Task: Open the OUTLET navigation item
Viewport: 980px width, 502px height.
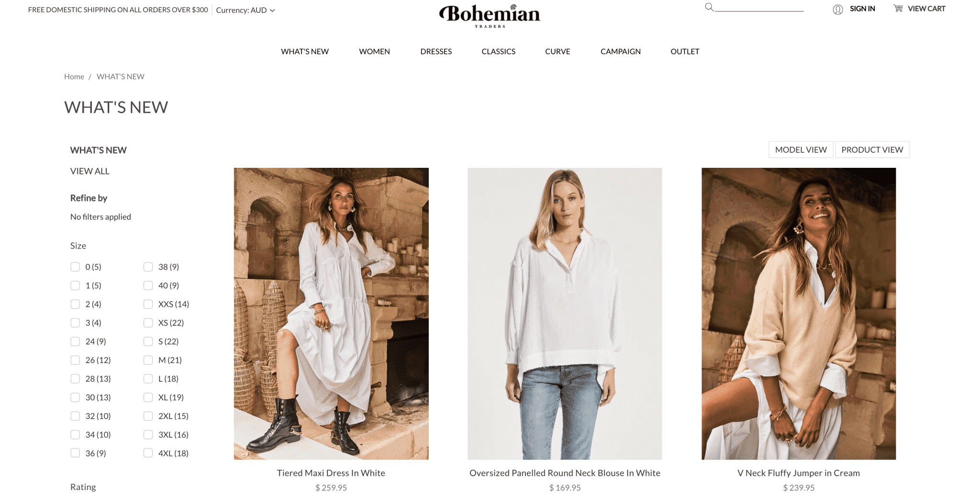Action: click(x=685, y=51)
